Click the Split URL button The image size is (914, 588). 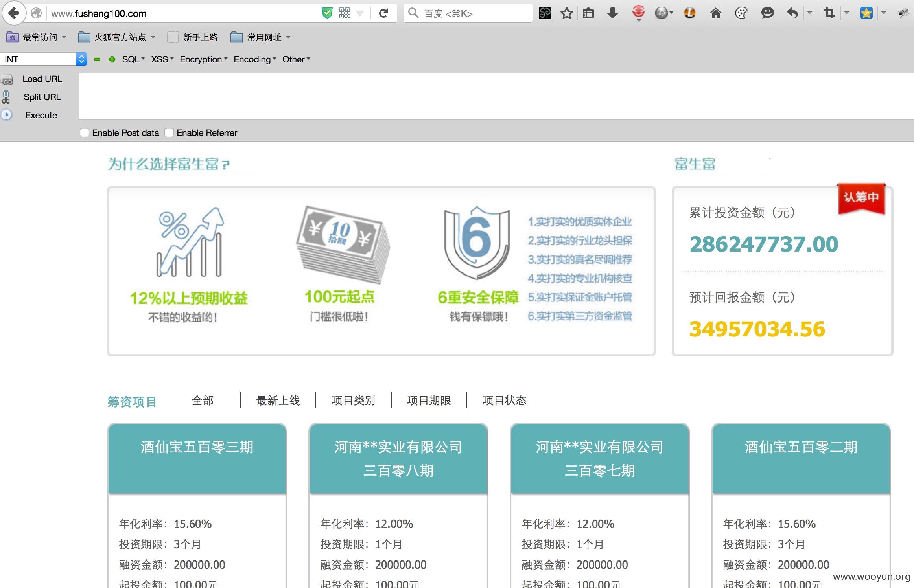coord(42,97)
